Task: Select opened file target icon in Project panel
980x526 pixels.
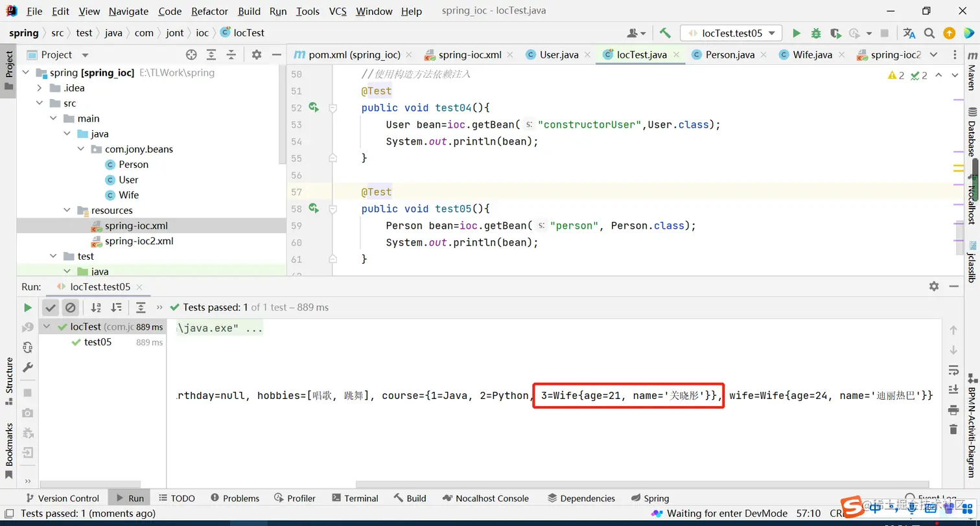Action: point(191,55)
